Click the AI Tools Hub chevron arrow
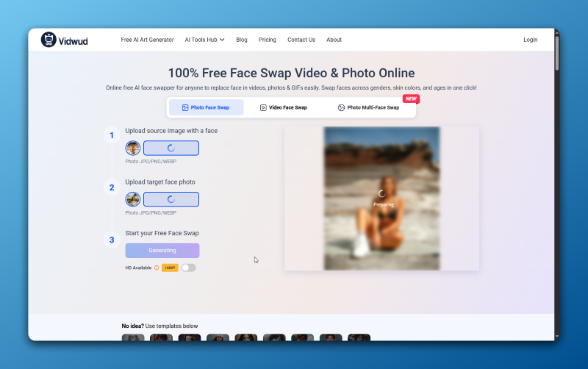This screenshot has width=588, height=369. click(222, 40)
